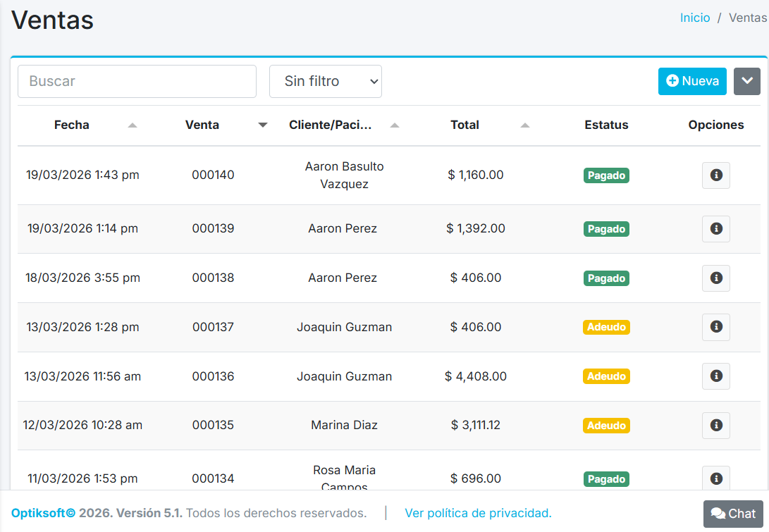Sort table by Venta number
The image size is (769, 532).
202,125
